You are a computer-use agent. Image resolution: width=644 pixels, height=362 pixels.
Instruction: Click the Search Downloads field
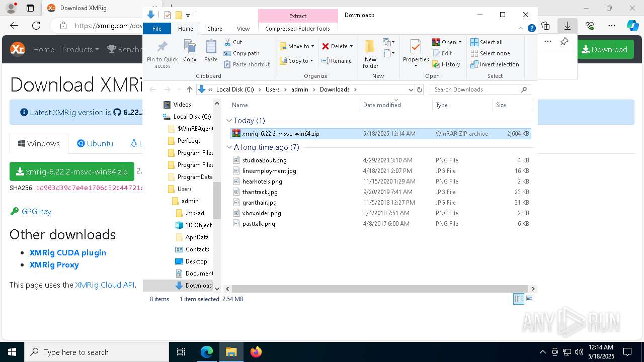click(480, 89)
